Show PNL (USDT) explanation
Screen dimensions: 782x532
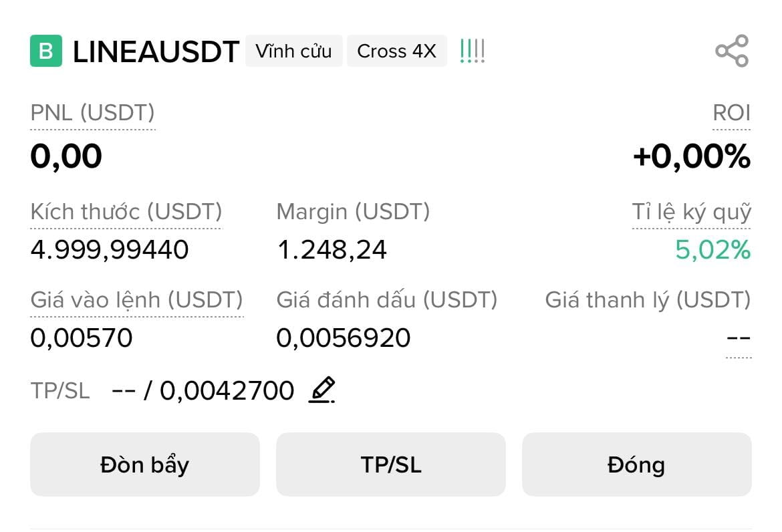click(x=92, y=113)
